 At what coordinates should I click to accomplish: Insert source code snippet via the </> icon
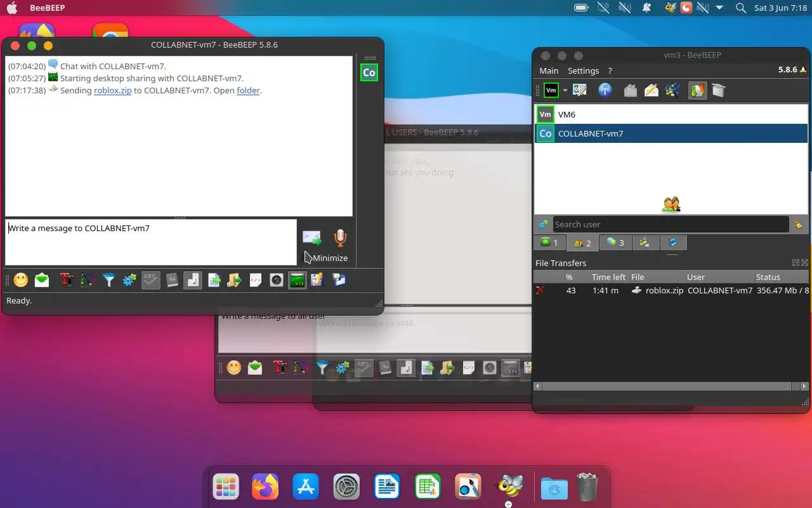tap(256, 280)
